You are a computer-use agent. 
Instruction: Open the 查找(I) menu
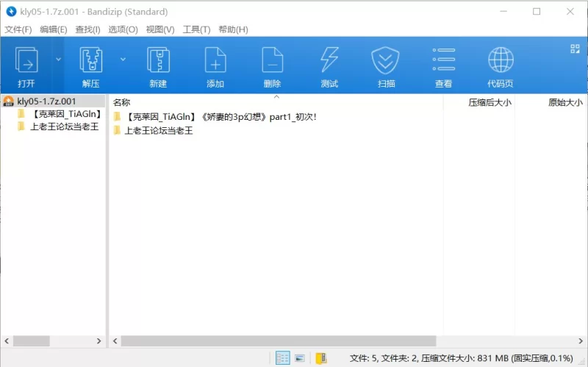click(x=87, y=29)
